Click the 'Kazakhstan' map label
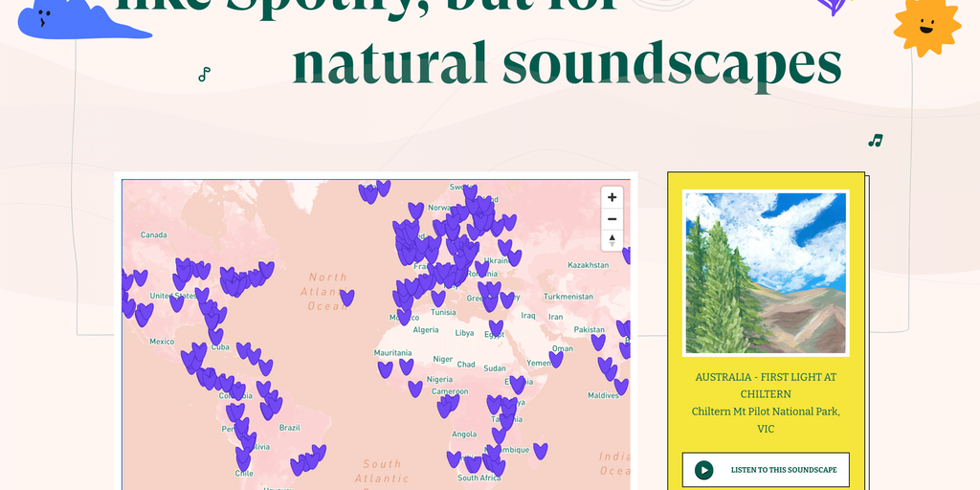The height and width of the screenshot is (490, 980). pyautogui.click(x=589, y=265)
